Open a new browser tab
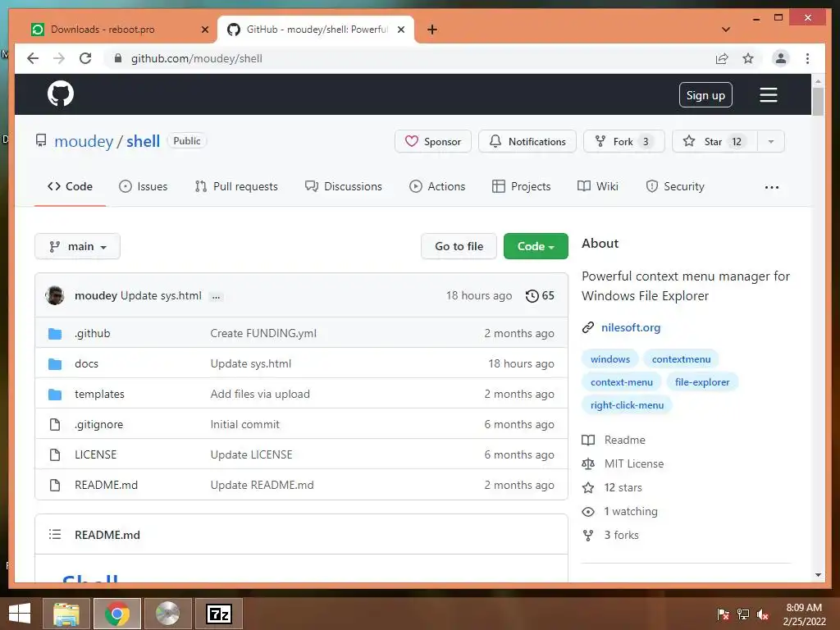Viewport: 840px width, 630px height. pyautogui.click(x=432, y=30)
